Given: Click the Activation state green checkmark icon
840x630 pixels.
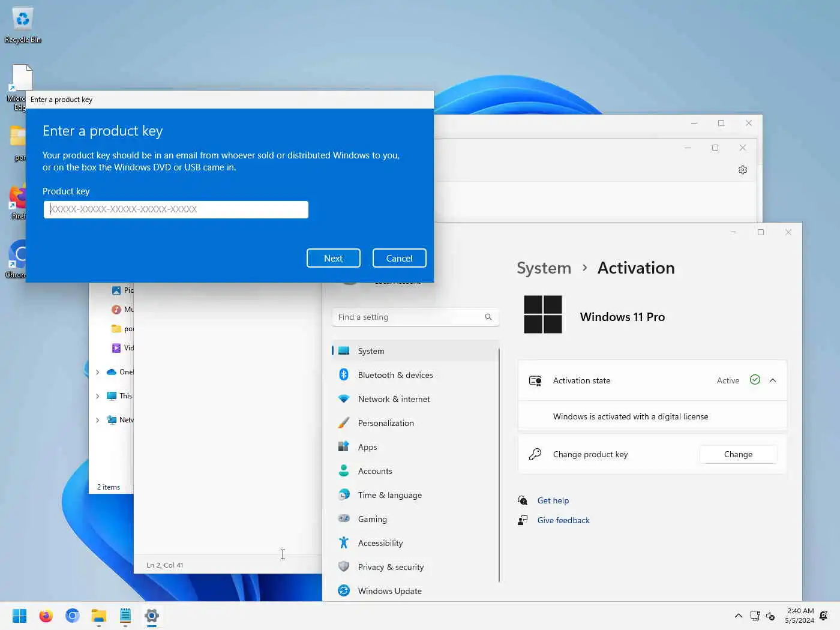Looking at the screenshot, I should [x=755, y=380].
